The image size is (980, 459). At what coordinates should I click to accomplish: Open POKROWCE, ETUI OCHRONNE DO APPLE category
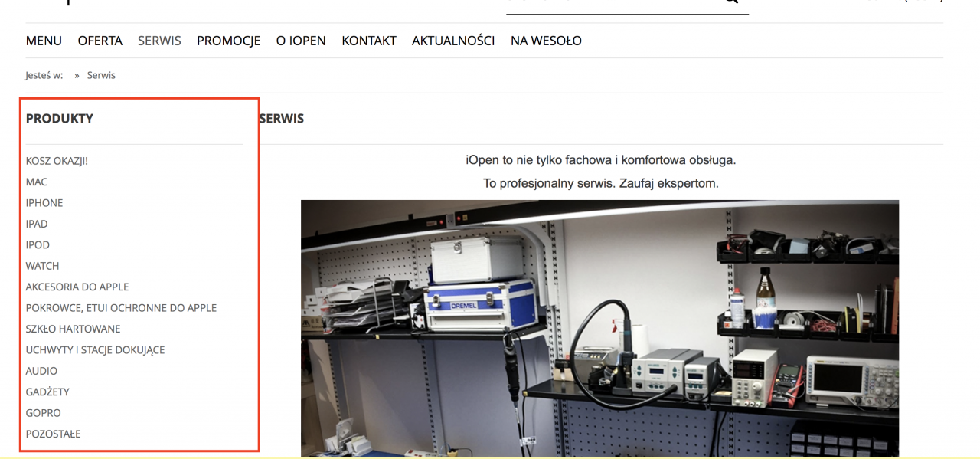click(x=121, y=308)
